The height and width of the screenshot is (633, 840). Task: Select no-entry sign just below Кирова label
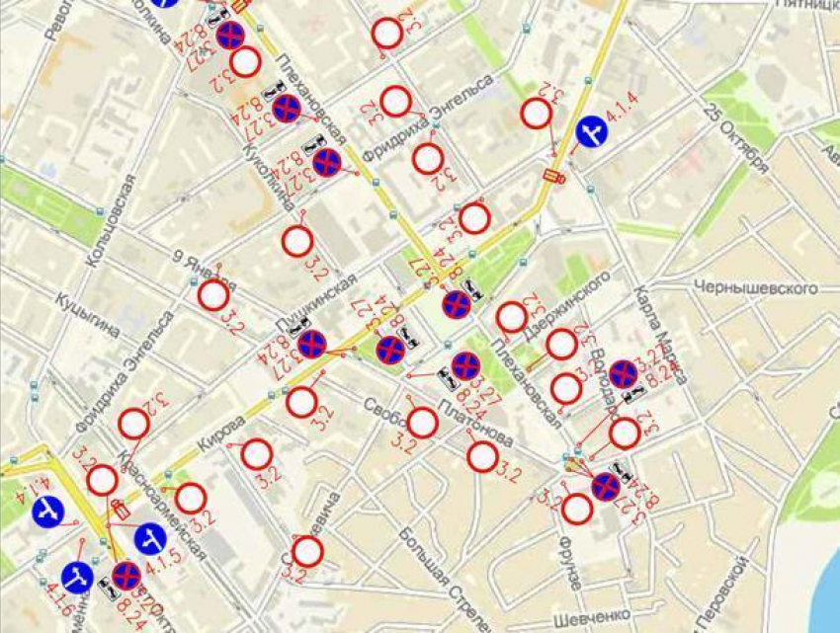[x=257, y=453]
